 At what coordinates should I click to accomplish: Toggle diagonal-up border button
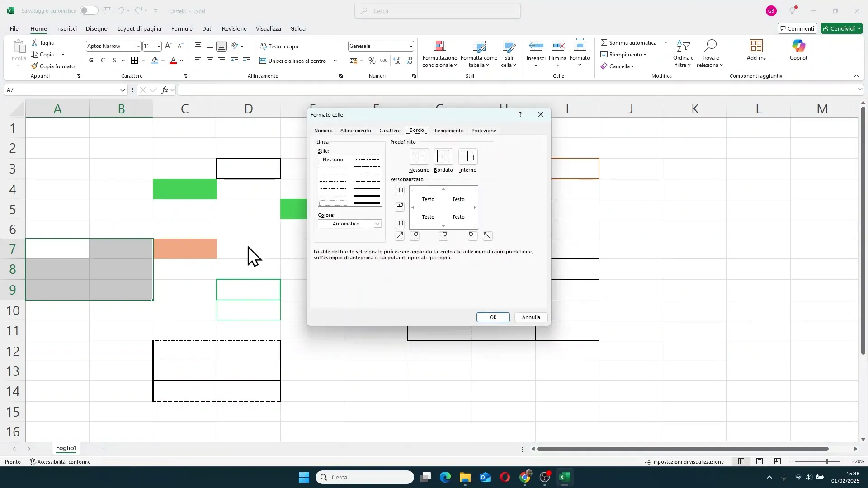[399, 236]
